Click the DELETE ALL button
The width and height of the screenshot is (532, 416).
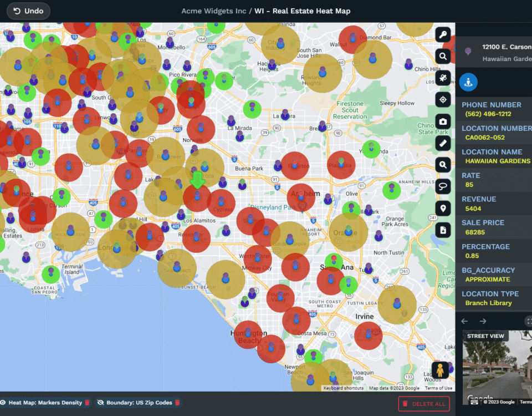coord(423,404)
